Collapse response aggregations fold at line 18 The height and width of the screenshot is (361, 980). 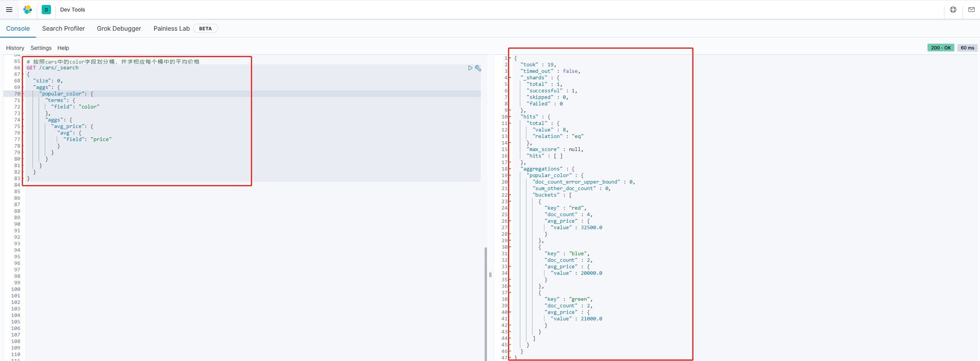pos(510,169)
